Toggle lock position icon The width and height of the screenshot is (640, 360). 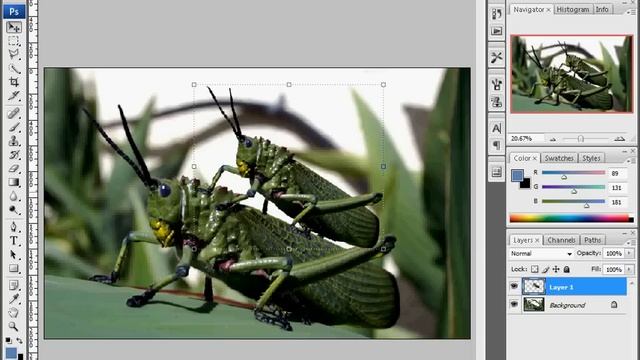556,269
